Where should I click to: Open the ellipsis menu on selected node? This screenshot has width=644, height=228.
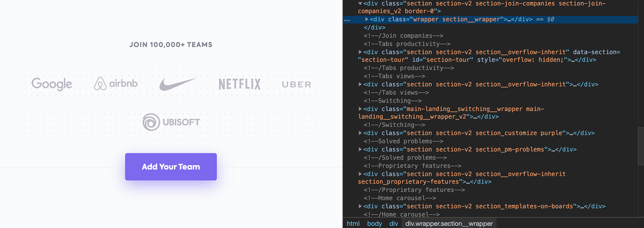[347, 20]
